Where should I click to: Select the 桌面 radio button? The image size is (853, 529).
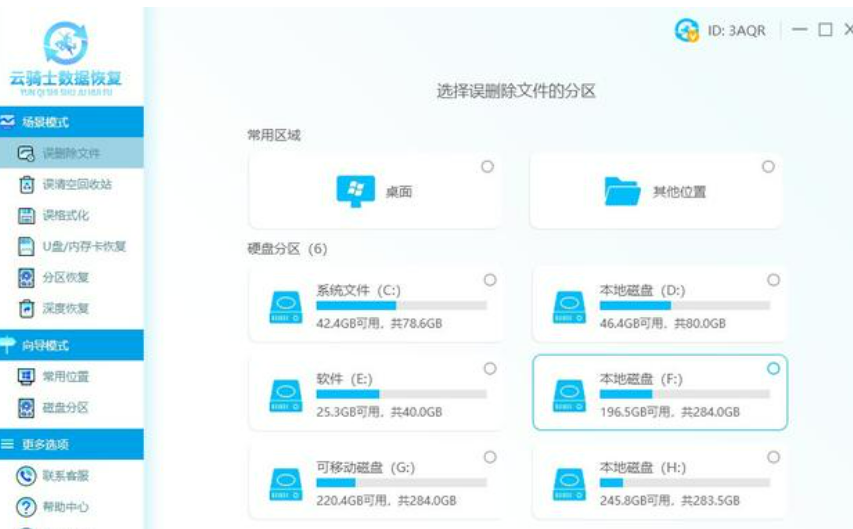click(x=487, y=167)
